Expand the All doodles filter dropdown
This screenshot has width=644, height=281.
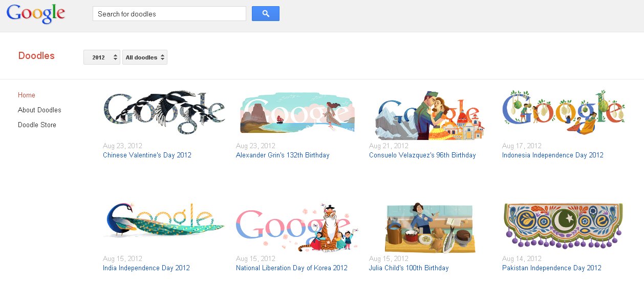click(145, 57)
